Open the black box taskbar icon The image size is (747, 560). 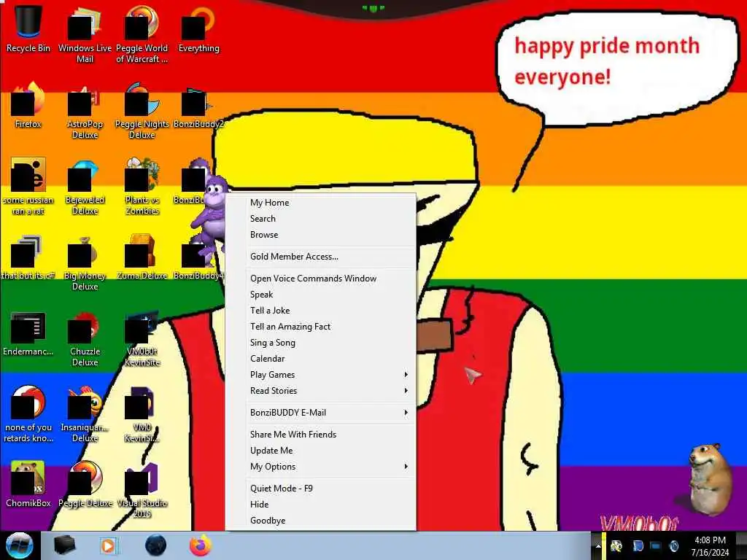click(x=65, y=545)
